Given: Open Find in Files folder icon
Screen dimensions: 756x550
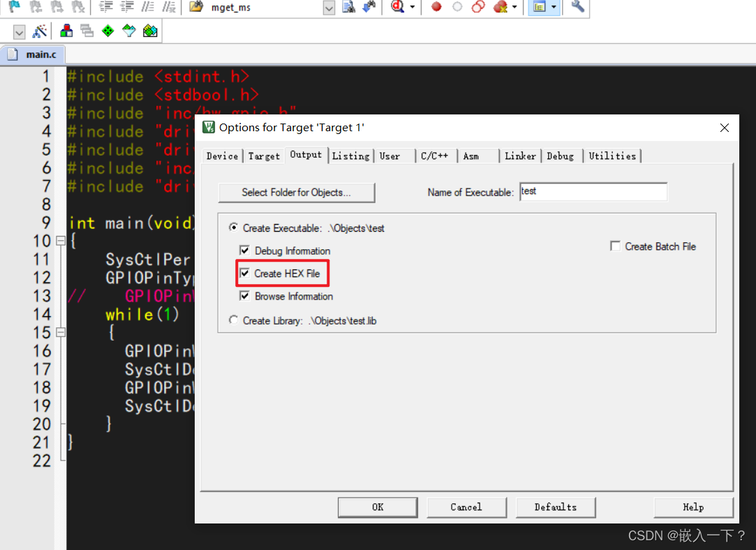Looking at the screenshot, I should [195, 7].
